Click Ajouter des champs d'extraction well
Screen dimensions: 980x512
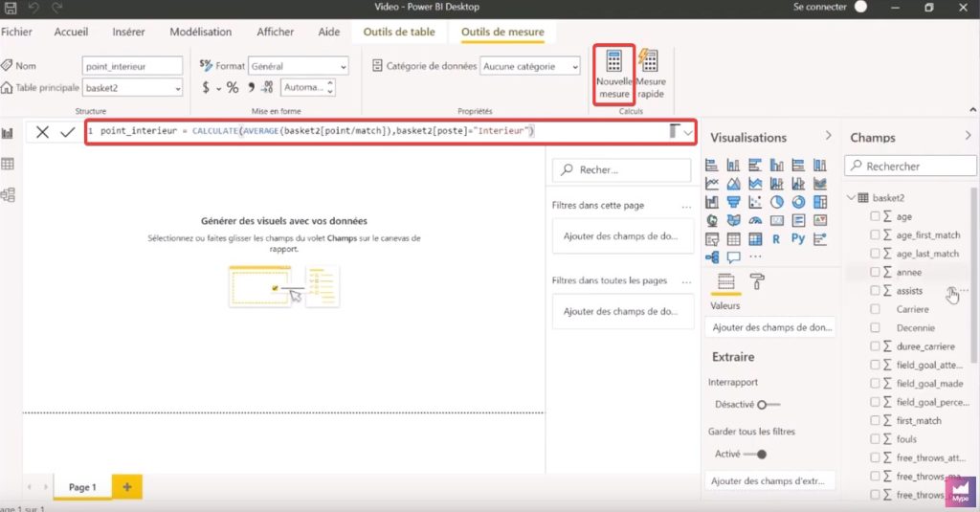(x=769, y=480)
